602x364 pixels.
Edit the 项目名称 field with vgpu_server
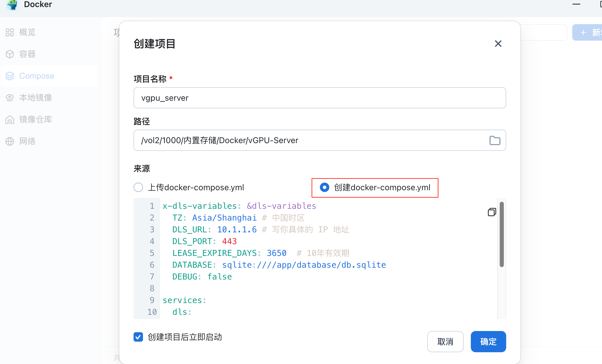point(320,98)
